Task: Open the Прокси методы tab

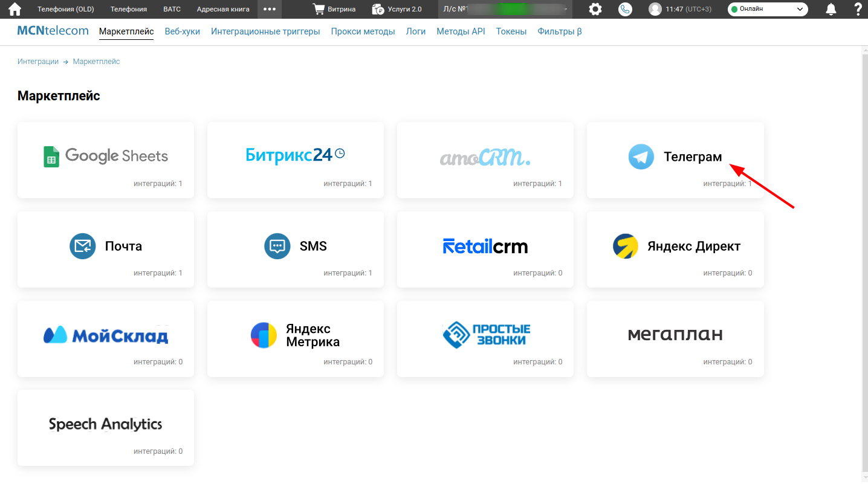Action: [x=363, y=31]
